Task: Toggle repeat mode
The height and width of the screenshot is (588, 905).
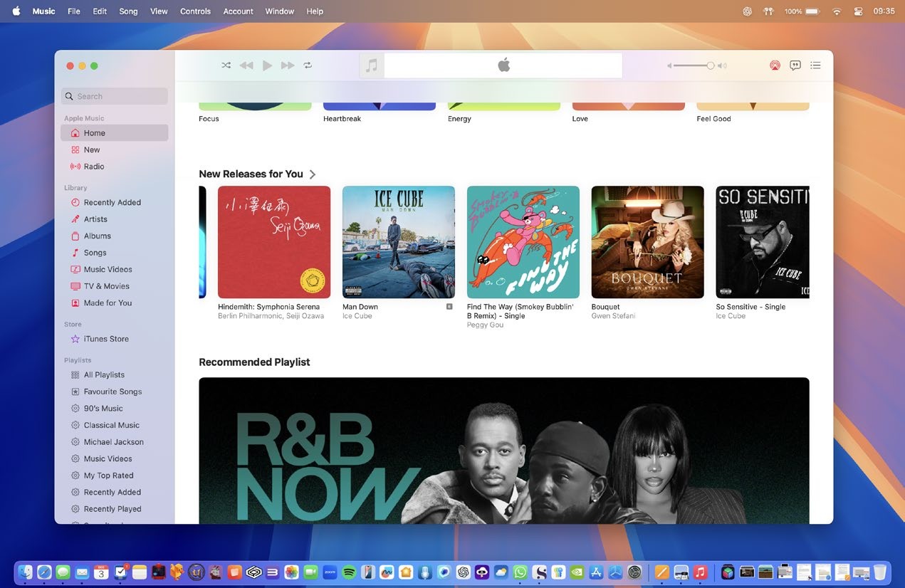Action: click(308, 65)
